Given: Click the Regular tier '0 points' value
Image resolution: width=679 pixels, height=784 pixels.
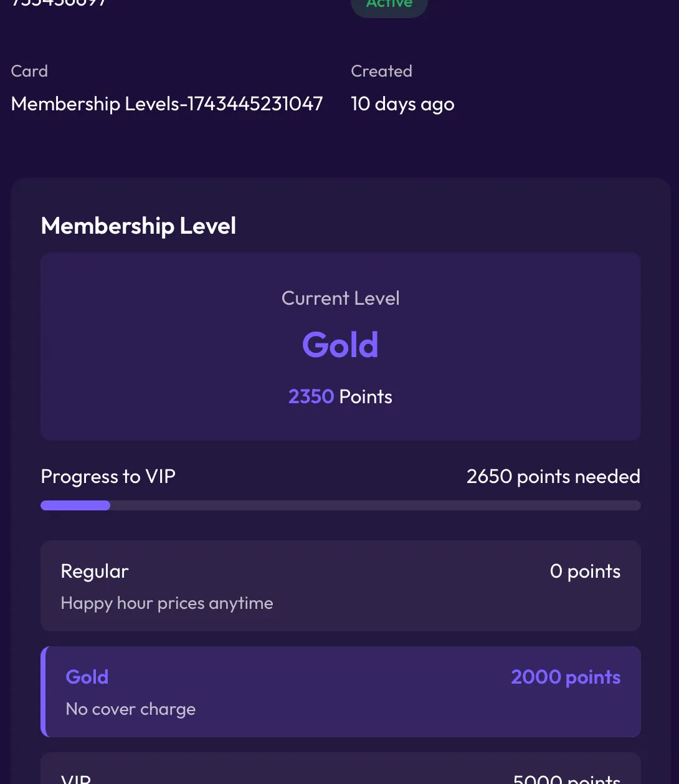Looking at the screenshot, I should coord(585,571).
